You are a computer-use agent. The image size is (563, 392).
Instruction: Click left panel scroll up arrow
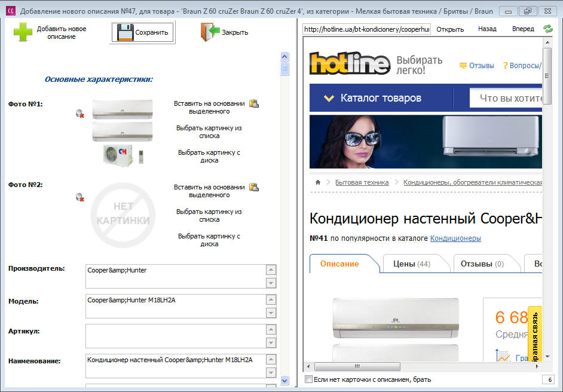tap(284, 56)
